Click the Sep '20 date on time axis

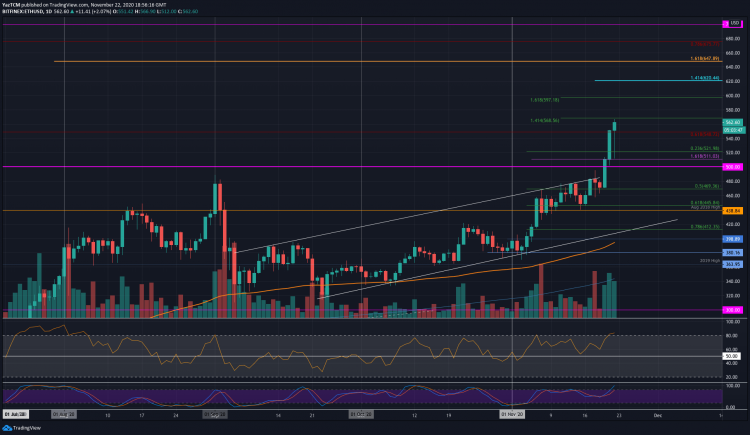coord(213,412)
